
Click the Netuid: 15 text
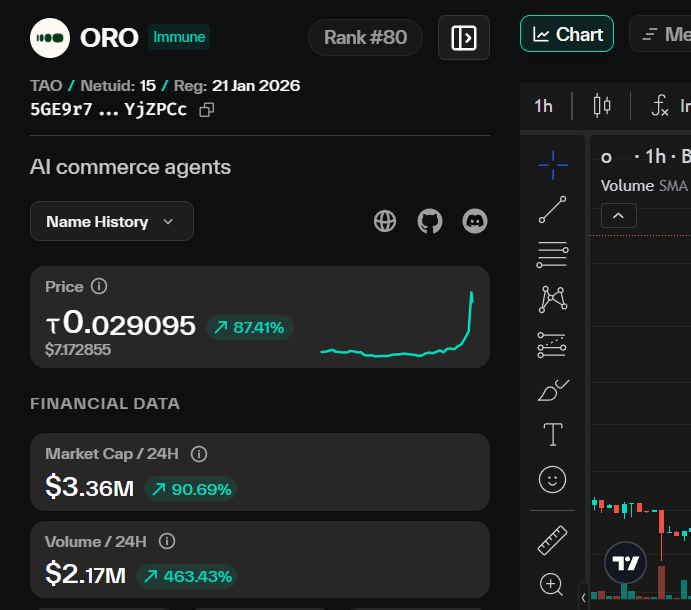point(118,86)
